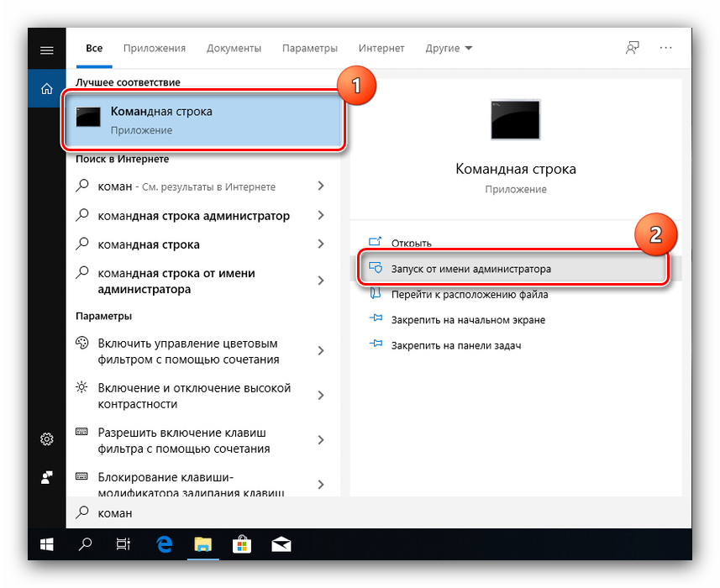This screenshot has height=588, width=720.
Task: Switch to the Документы tab
Action: coord(234,48)
